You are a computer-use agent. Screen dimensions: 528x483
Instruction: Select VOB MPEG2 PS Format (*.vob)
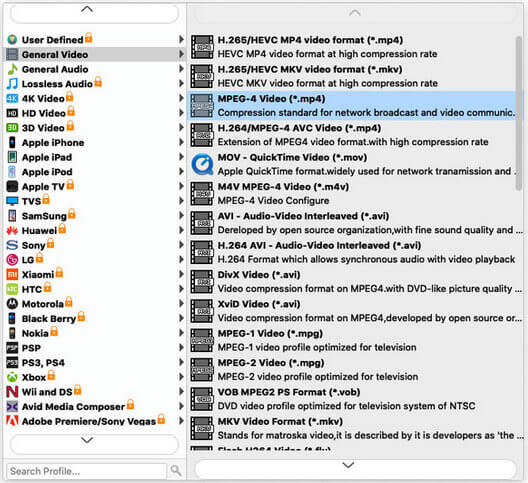click(355, 399)
